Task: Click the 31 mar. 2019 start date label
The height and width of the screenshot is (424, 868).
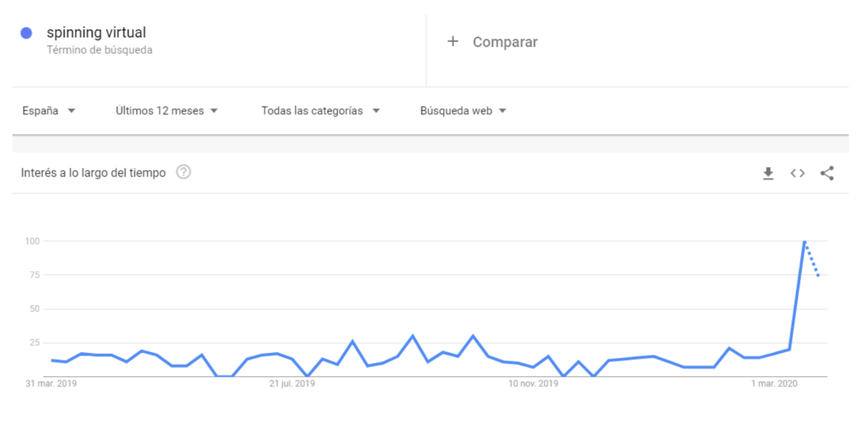Action: pos(50,384)
